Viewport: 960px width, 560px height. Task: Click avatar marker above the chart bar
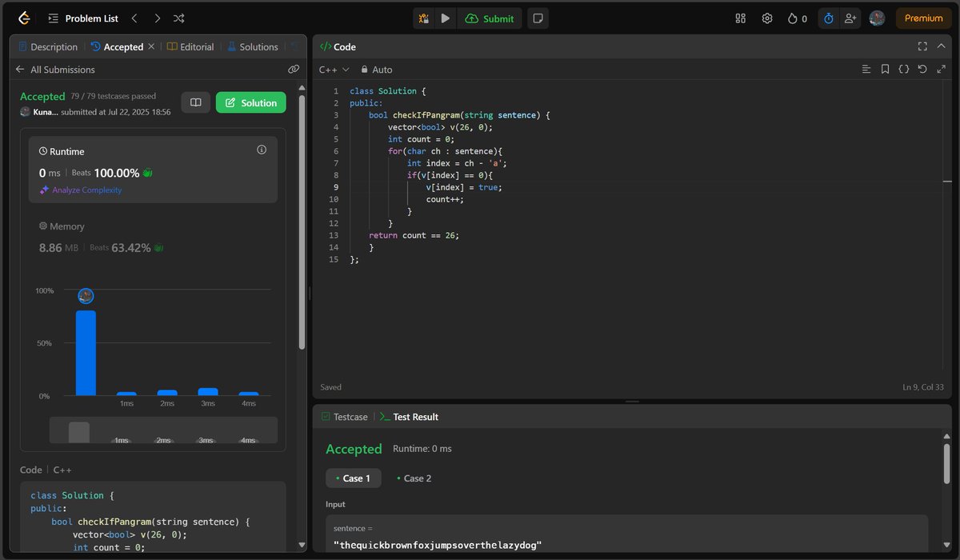[x=86, y=296]
